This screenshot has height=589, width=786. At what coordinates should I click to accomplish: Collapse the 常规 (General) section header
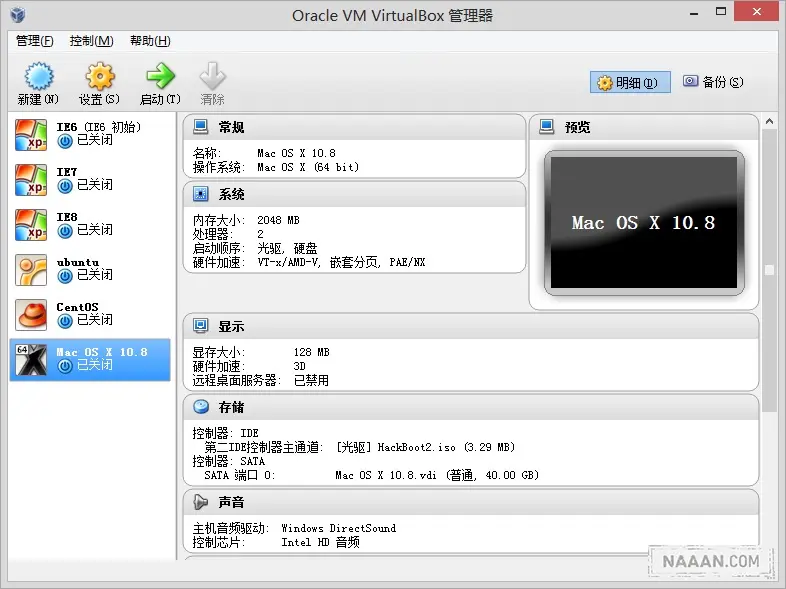coord(231,127)
